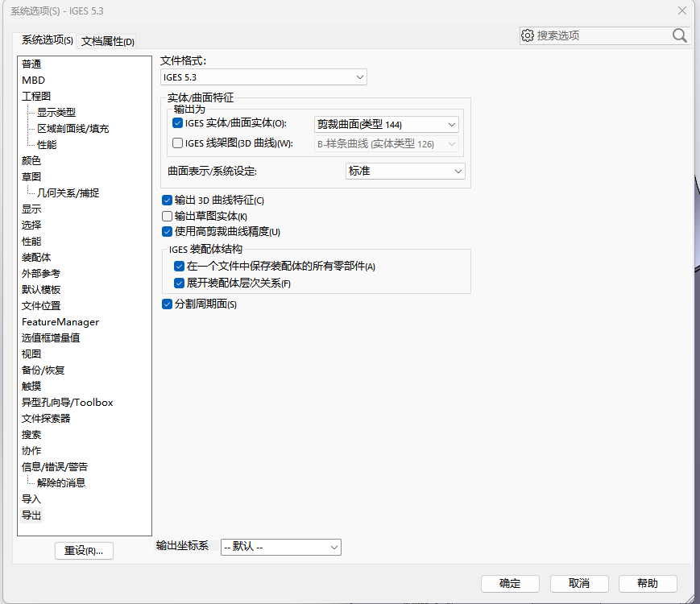Select 信息/错误/警告 in the tree
Viewport: 700px width, 604px height.
[55, 467]
